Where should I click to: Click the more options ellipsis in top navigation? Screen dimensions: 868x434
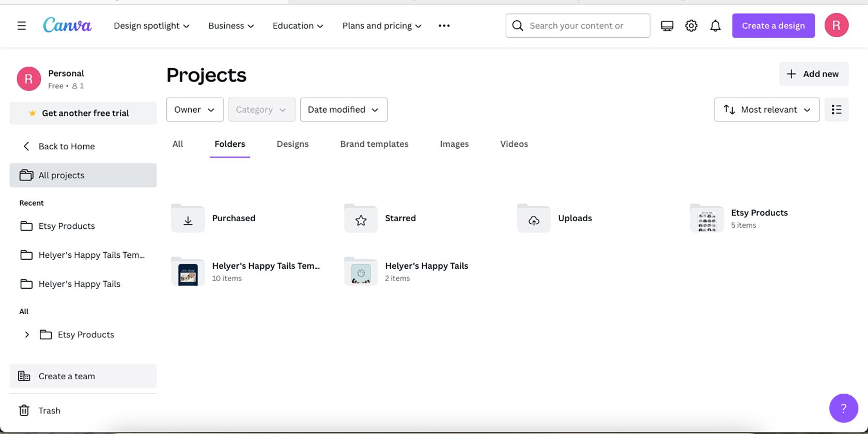[x=444, y=26]
